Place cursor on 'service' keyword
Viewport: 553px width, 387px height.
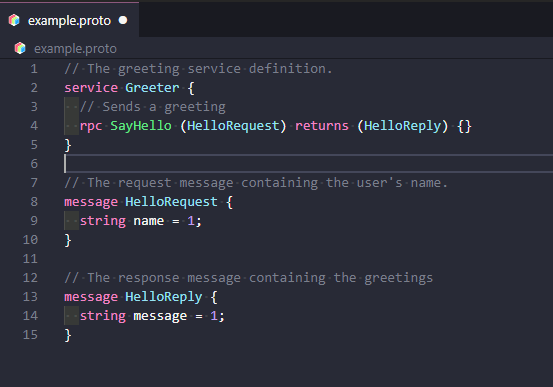click(x=91, y=88)
